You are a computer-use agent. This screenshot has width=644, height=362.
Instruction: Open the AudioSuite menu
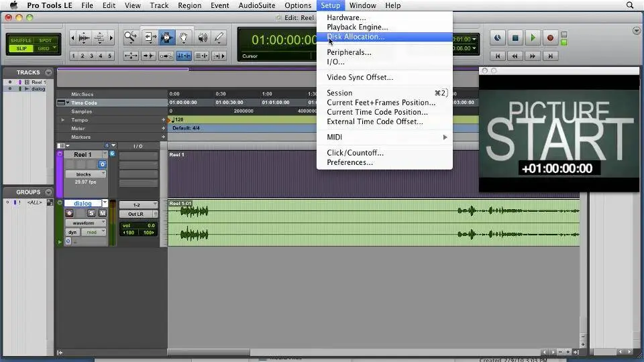257,5
